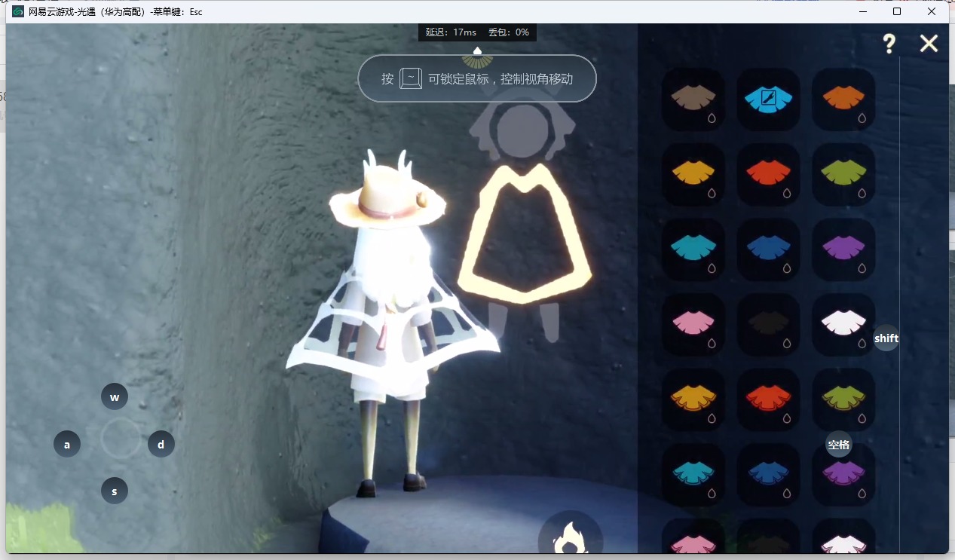Pick the plain black petal cape
The width and height of the screenshot is (955, 560).
(x=768, y=324)
